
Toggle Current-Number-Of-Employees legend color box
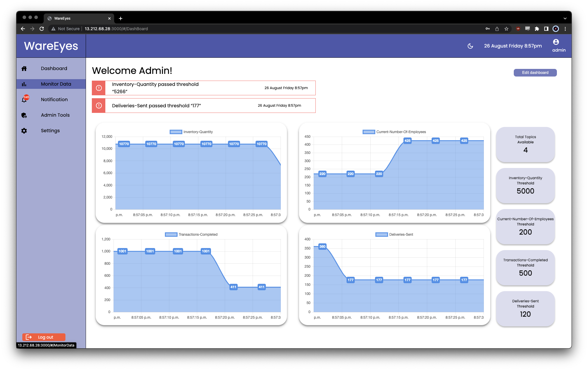pos(369,132)
